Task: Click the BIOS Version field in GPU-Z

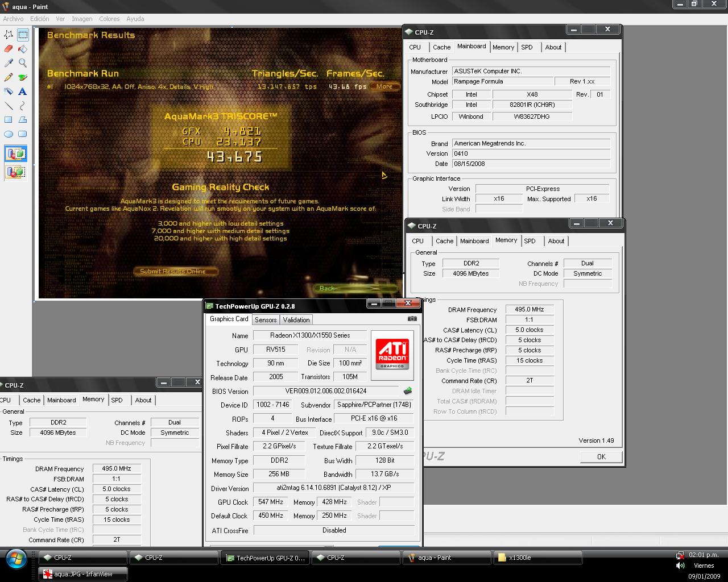Action: coord(326,391)
